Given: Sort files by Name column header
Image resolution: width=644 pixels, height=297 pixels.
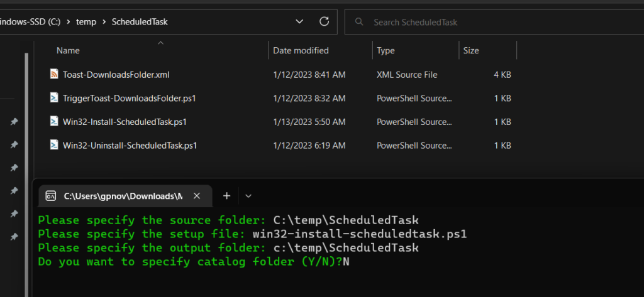Looking at the screenshot, I should 68,50.
